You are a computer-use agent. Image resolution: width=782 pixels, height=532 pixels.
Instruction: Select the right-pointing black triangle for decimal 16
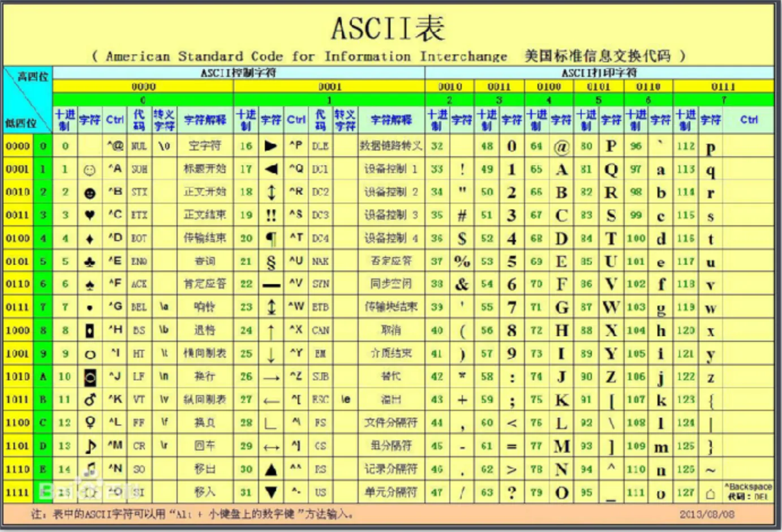pyautogui.click(x=271, y=146)
